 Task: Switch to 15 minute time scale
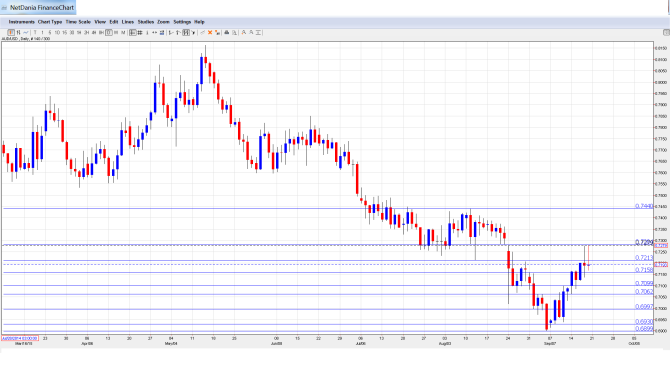coord(65,32)
